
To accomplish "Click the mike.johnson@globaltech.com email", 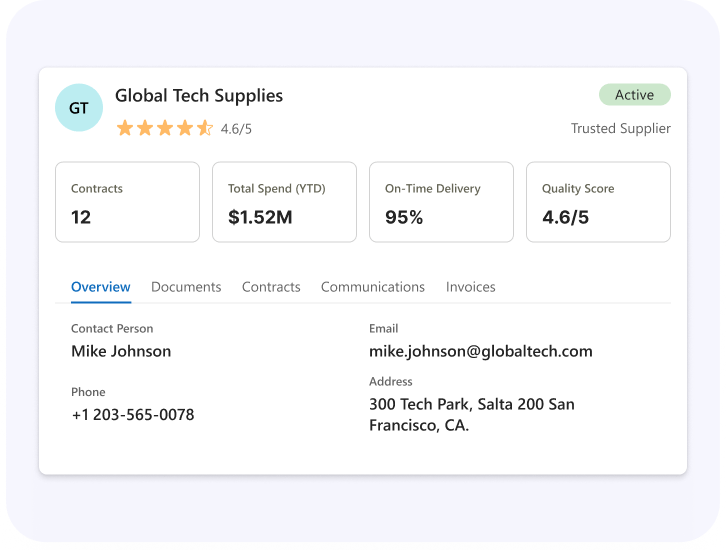I will 481,351.
